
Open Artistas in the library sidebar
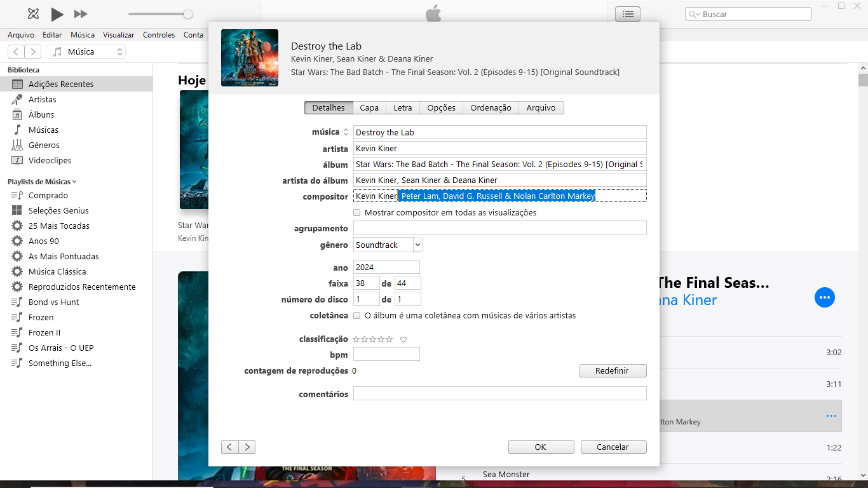click(42, 99)
